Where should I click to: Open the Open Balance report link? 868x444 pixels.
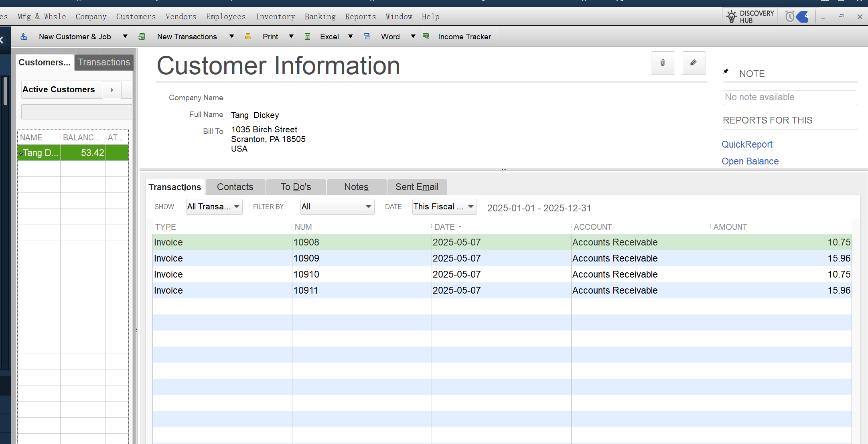tap(750, 161)
